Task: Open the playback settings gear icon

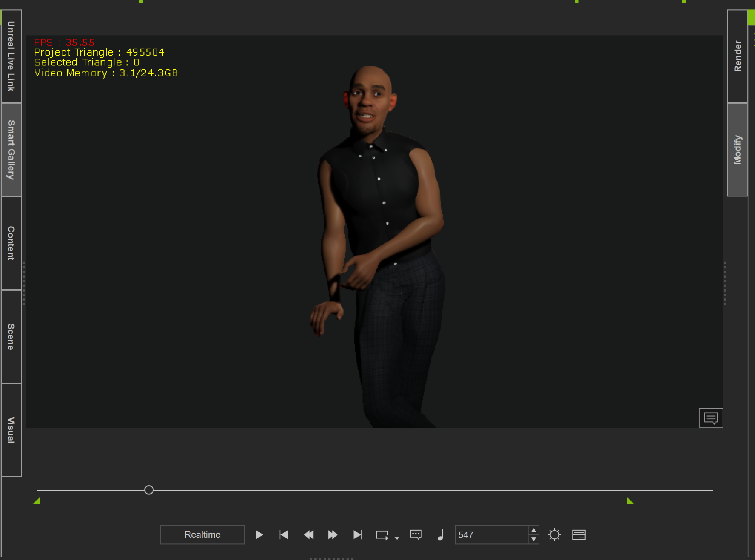Action: coord(554,535)
